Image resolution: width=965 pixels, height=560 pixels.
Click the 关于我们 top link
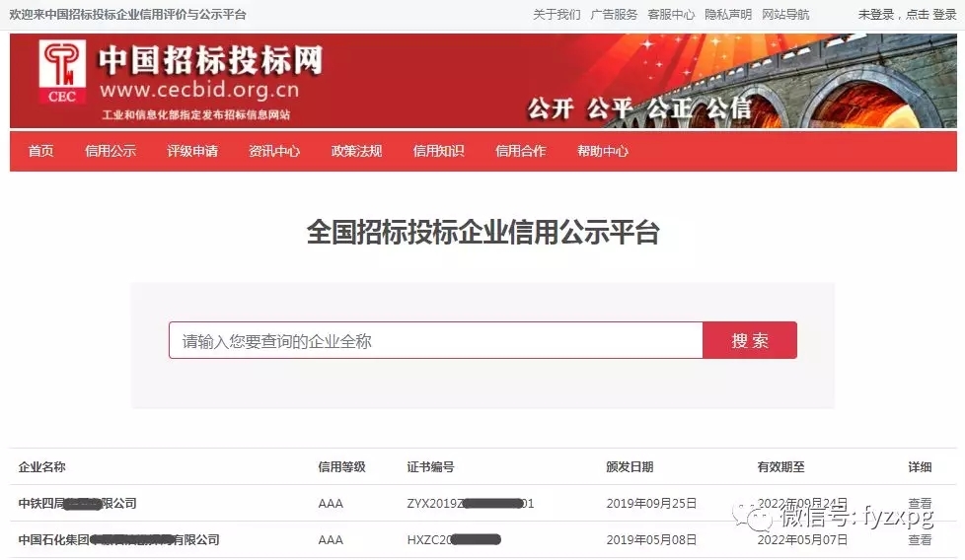click(557, 15)
